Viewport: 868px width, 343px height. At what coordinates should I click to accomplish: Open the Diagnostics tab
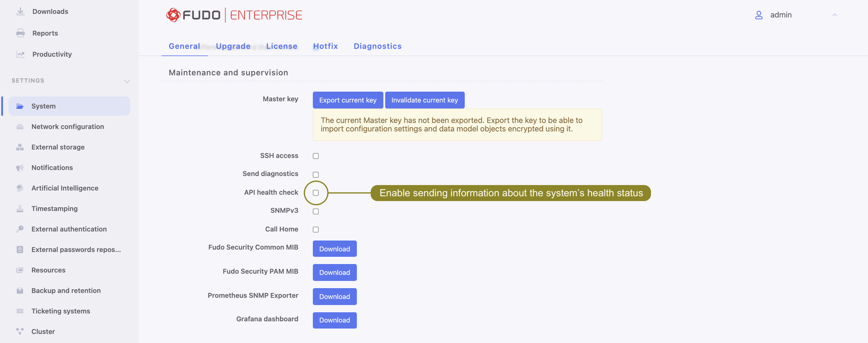[377, 46]
